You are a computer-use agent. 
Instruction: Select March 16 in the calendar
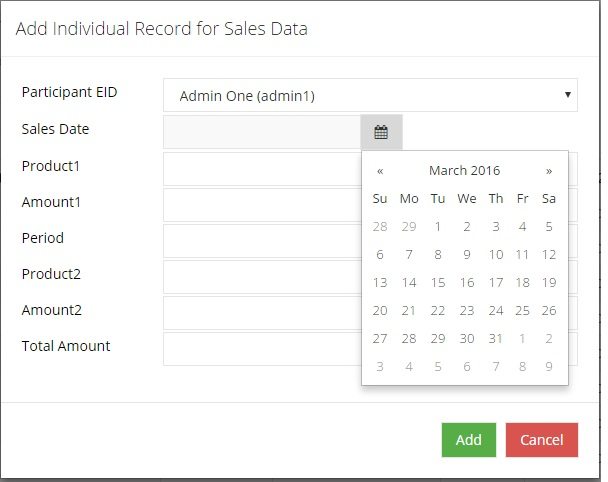pyautogui.click(x=467, y=283)
